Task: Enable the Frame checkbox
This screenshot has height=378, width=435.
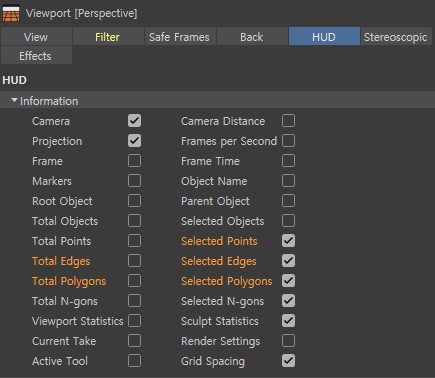Action: 134,161
